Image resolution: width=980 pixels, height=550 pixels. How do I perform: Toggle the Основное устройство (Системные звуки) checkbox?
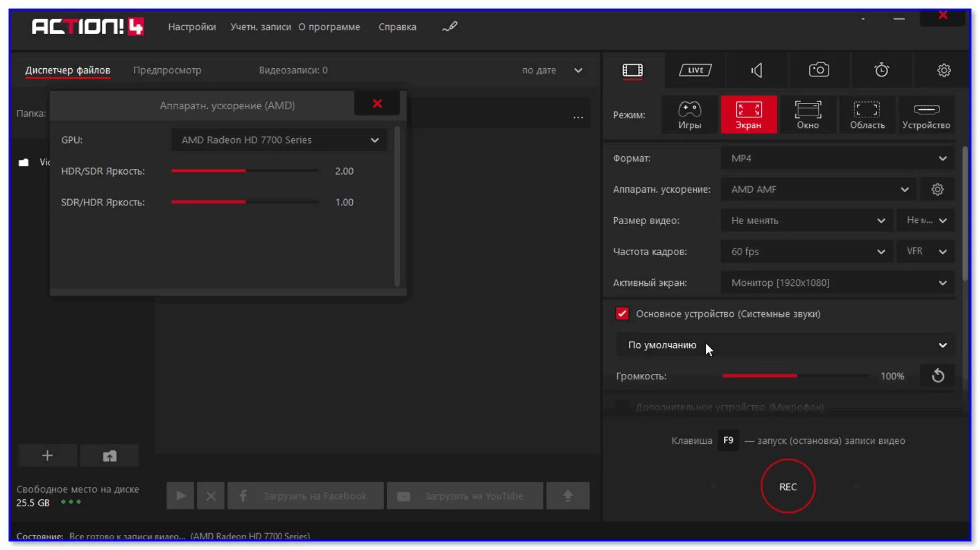click(x=622, y=314)
